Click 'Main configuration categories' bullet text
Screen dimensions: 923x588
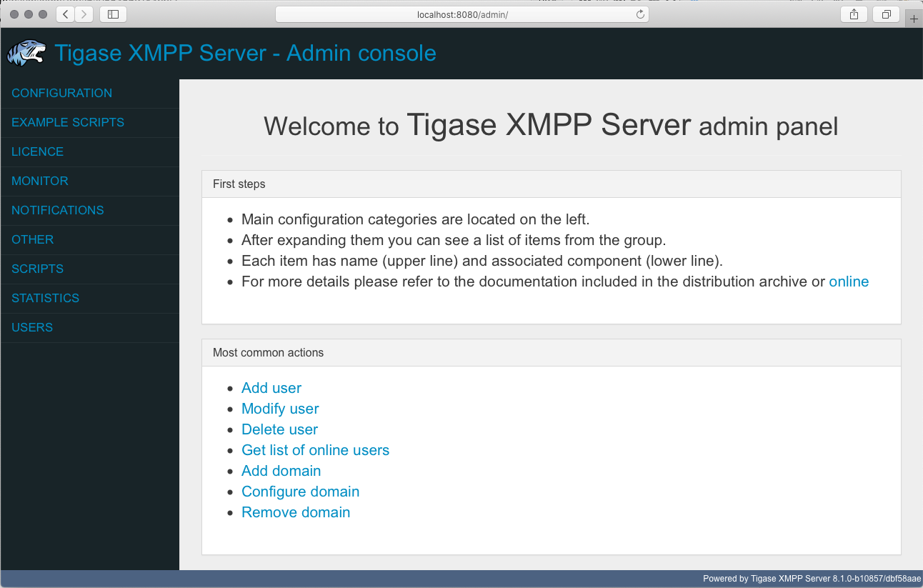tap(415, 219)
